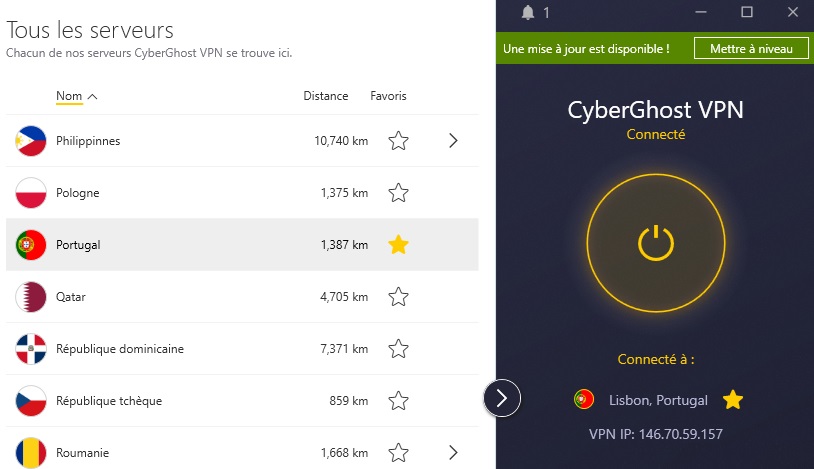
Task: Mark Qatar as favorite
Action: point(398,297)
